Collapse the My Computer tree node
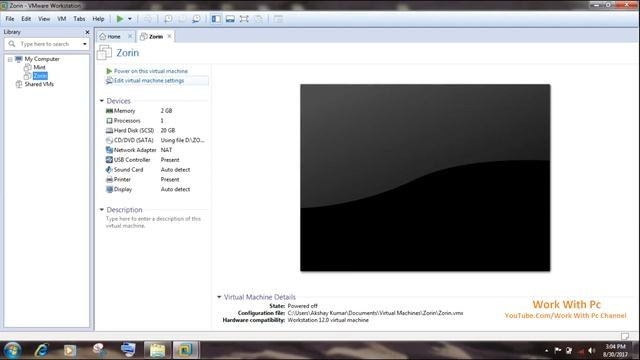 point(10,59)
